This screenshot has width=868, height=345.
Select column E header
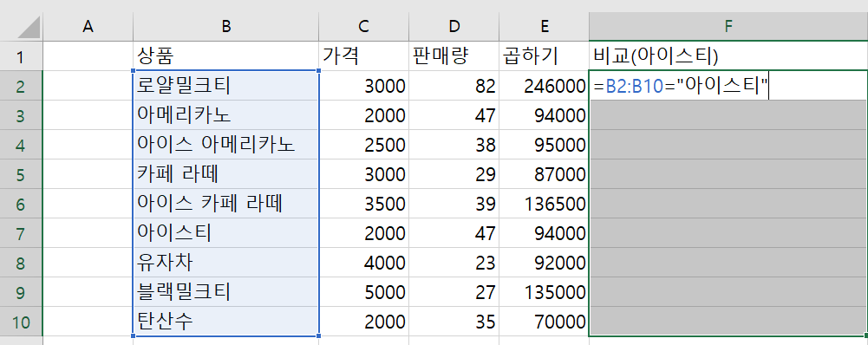pyautogui.click(x=545, y=26)
